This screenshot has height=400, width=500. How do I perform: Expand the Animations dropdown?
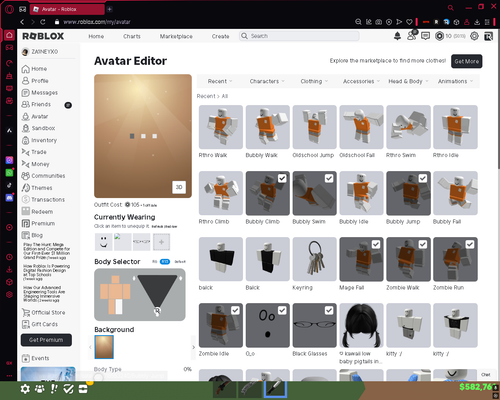[455, 81]
